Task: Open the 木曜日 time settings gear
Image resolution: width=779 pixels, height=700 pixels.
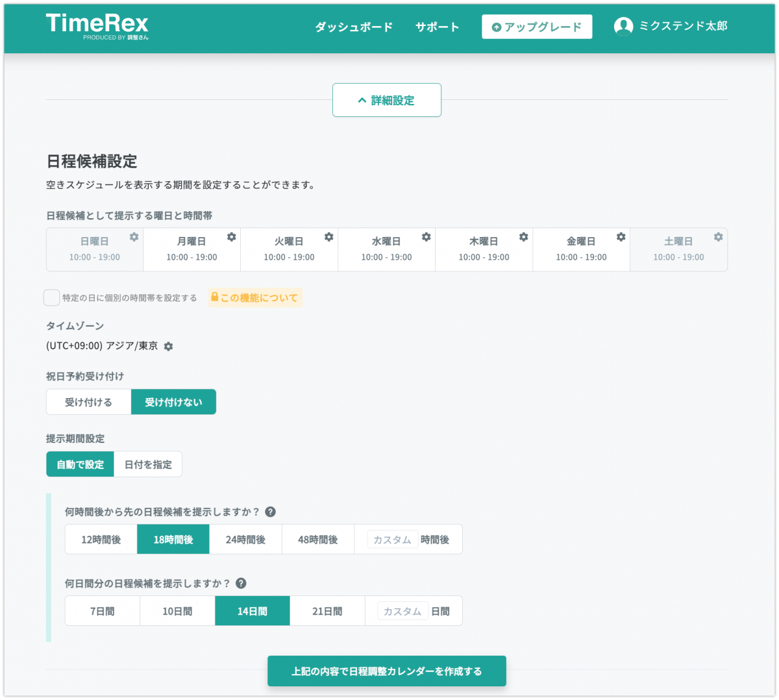Action: click(x=523, y=237)
